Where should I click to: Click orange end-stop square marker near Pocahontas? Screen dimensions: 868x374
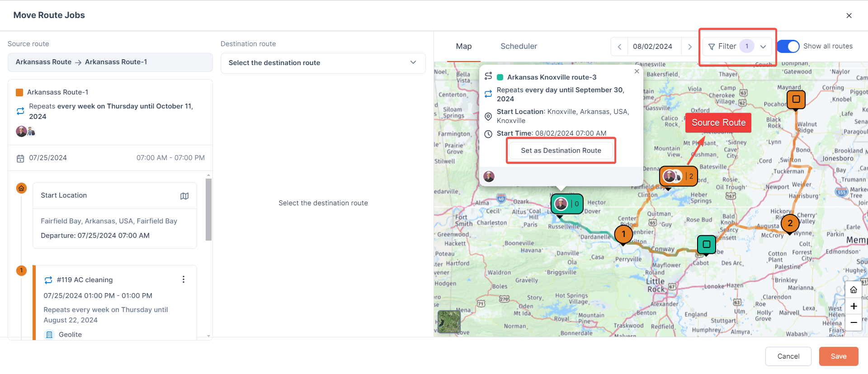tap(796, 99)
